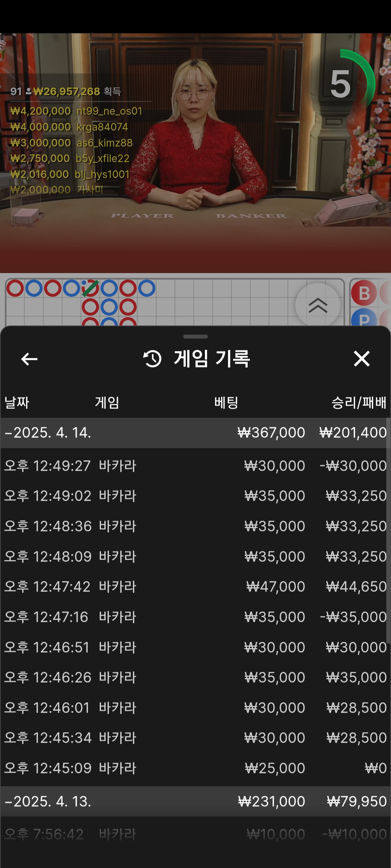This screenshot has height=868, width=391.
Task: Expand roadmap with double chevron button
Action: [x=318, y=305]
